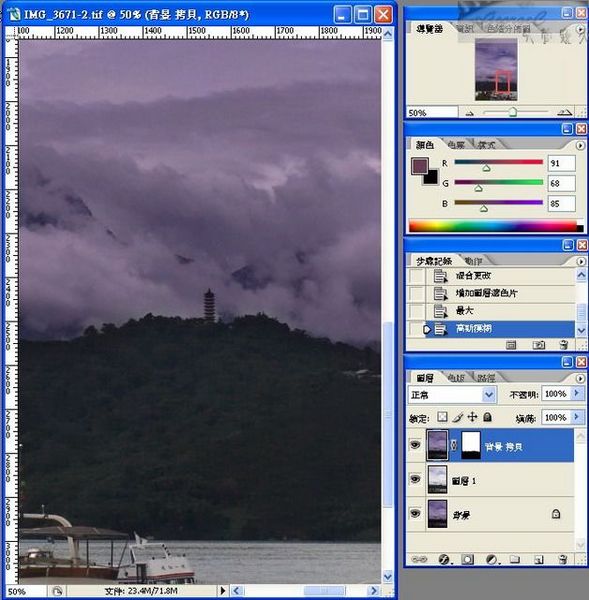
Task: Hide the 背景 layer via eye icon
Action: [x=415, y=513]
